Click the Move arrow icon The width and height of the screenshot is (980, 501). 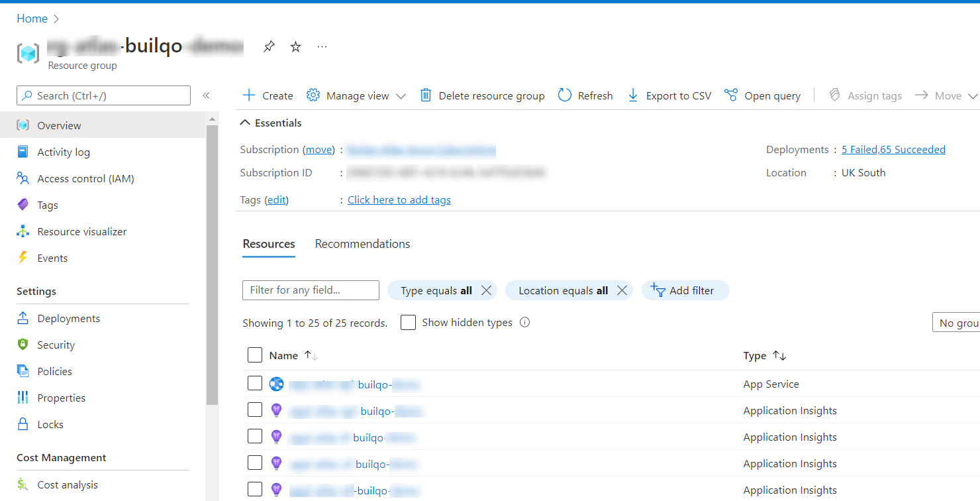922,95
